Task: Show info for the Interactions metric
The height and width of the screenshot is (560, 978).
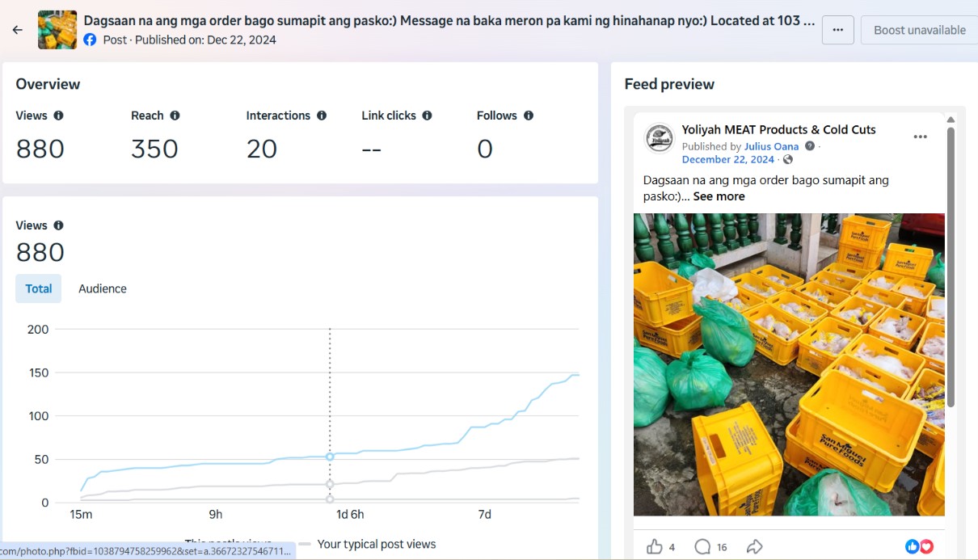Action: [322, 116]
